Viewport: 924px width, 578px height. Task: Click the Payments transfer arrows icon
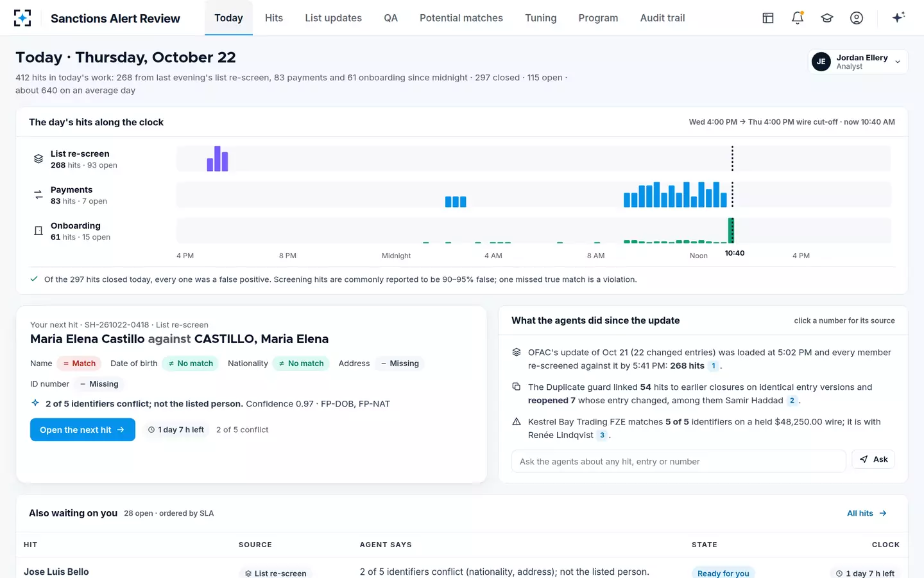38,195
